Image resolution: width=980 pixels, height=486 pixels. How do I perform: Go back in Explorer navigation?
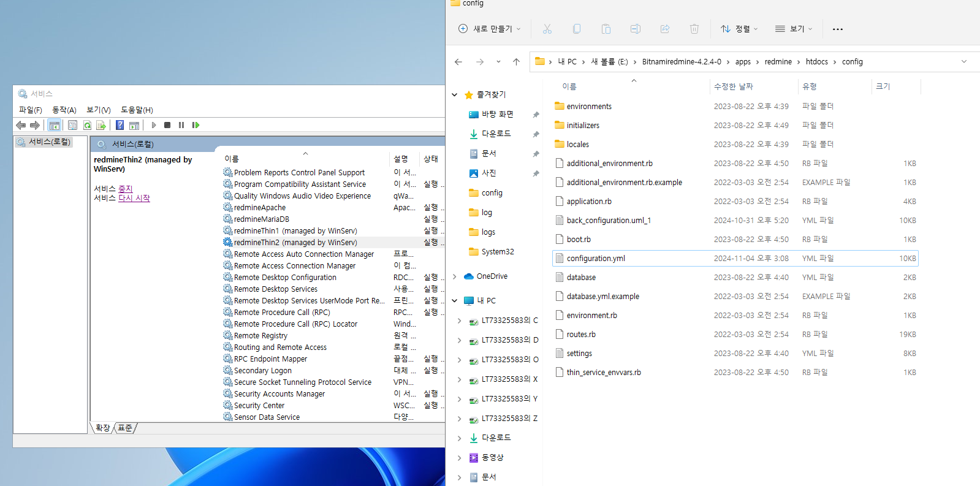pos(458,62)
